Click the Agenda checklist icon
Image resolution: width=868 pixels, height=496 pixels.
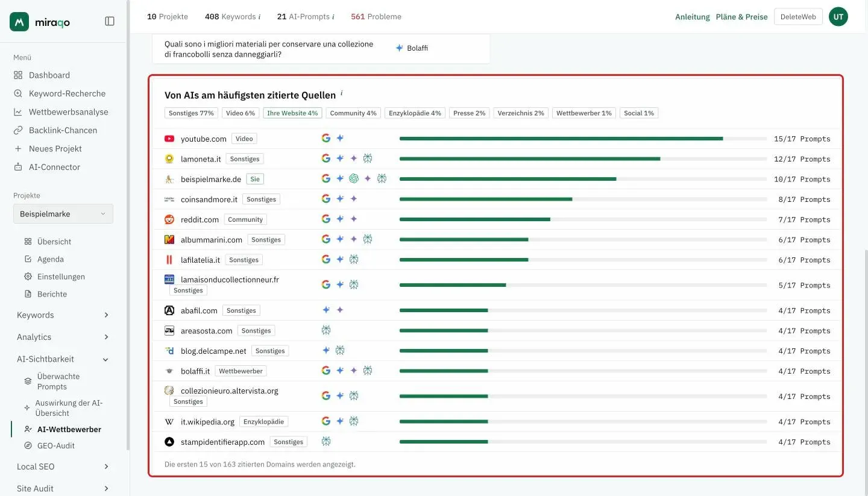coord(28,259)
